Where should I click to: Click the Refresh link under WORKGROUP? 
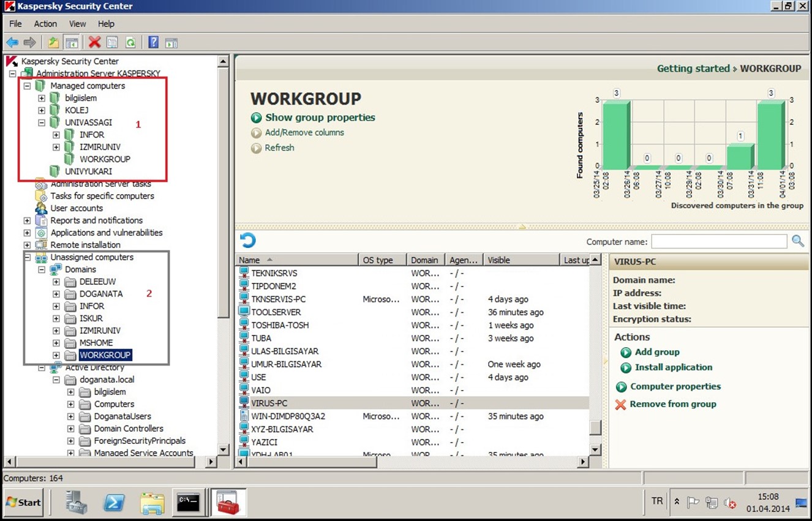[279, 148]
